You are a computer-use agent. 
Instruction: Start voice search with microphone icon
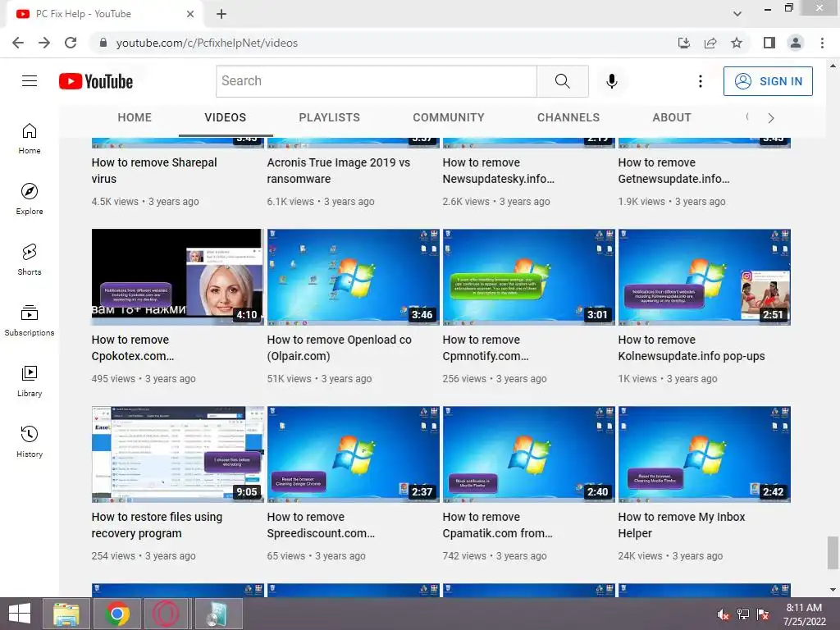click(612, 81)
